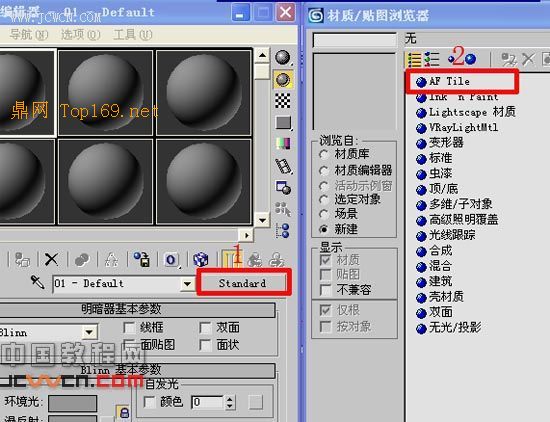Select the 材质库 radio button

pyautogui.click(x=324, y=154)
